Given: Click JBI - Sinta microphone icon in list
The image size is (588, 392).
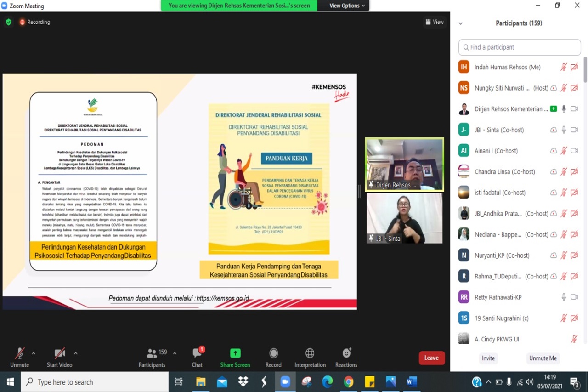Looking at the screenshot, I should 564,130.
